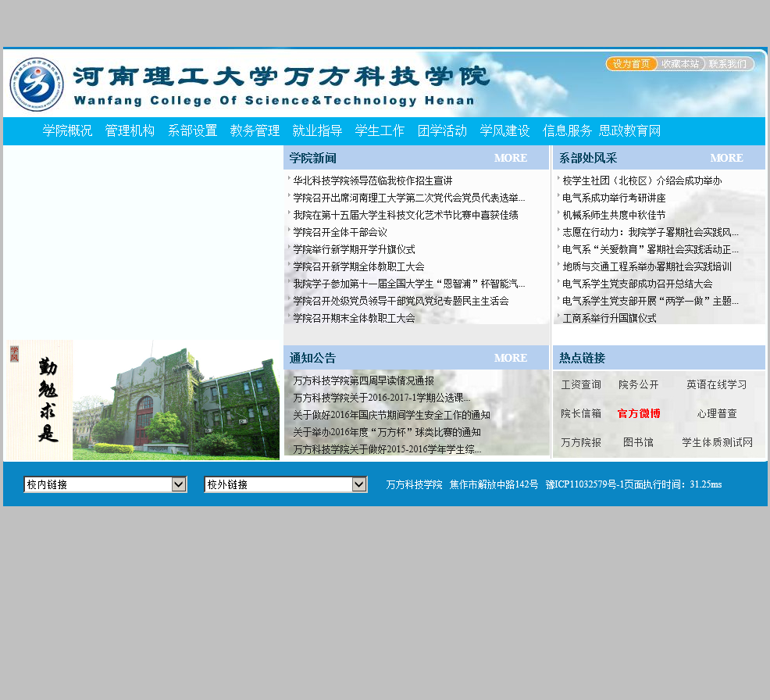Open article 校学生社团（北校区）介绍会成功举办

[643, 180]
